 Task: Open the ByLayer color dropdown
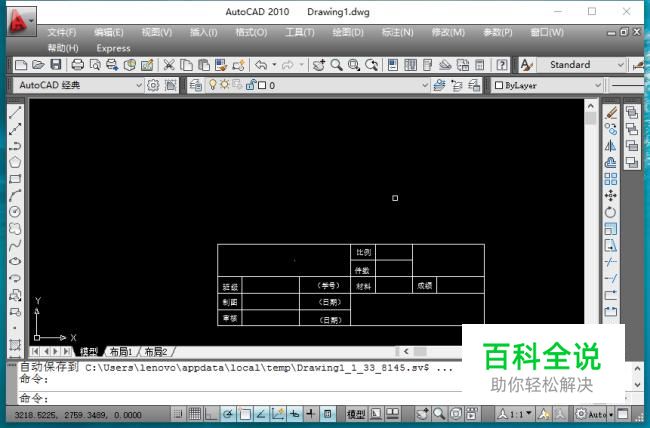[598, 85]
